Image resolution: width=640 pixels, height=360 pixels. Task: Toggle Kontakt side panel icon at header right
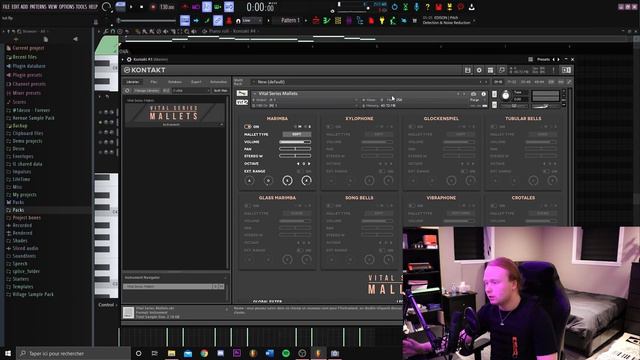tap(566, 70)
